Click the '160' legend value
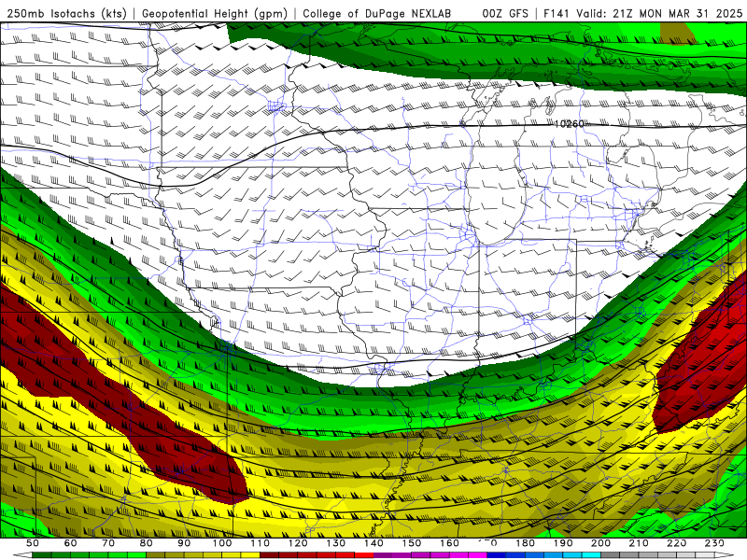The width and height of the screenshot is (747, 560). coord(449,543)
